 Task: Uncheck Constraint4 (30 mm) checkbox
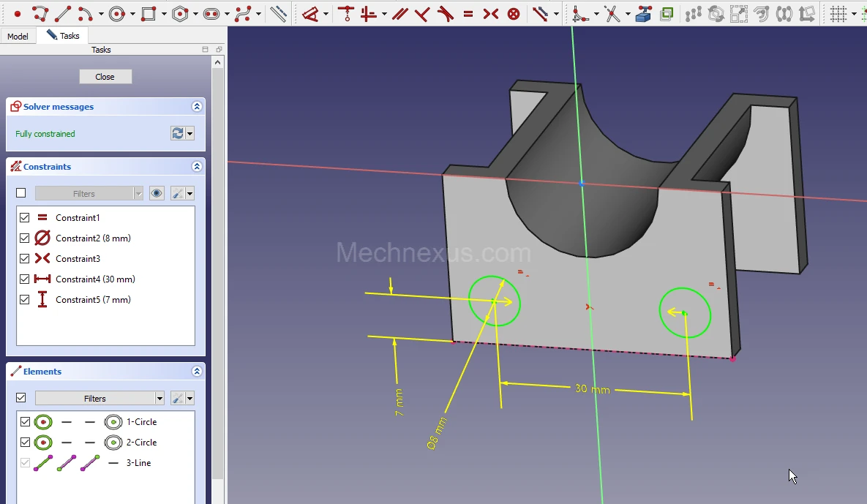tap(25, 279)
